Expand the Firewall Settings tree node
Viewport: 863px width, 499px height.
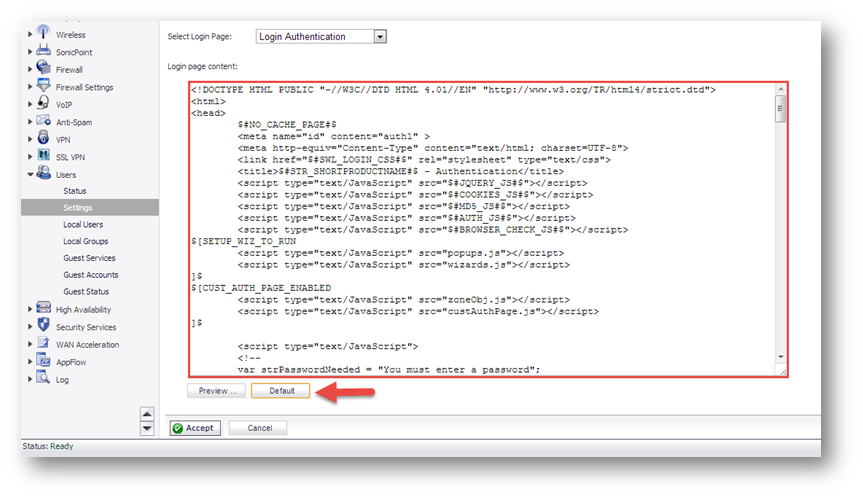point(30,87)
